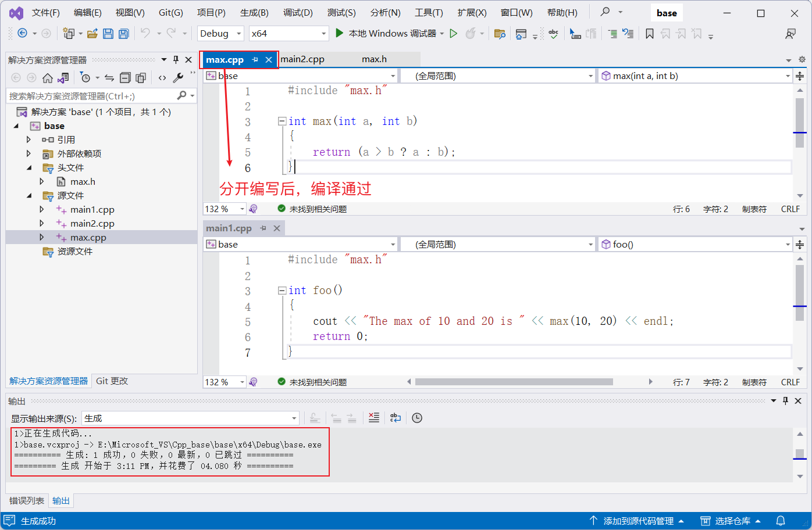Click the clock timestamp icon in Output panel
This screenshot has width=812, height=530.
pos(417,418)
